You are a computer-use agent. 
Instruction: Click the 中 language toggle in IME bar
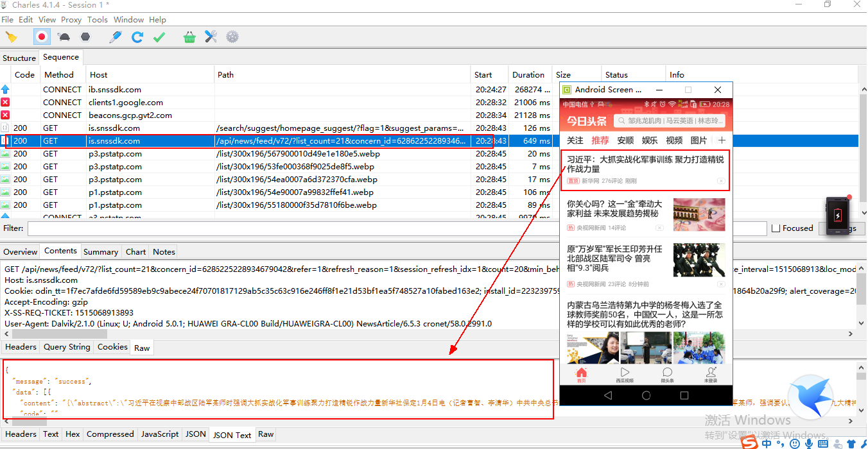[767, 443]
